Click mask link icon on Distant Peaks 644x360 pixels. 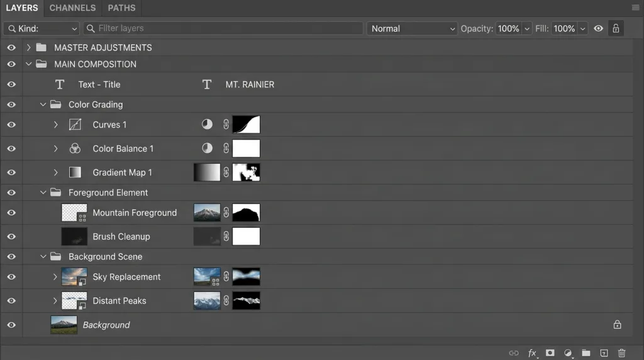(226, 300)
